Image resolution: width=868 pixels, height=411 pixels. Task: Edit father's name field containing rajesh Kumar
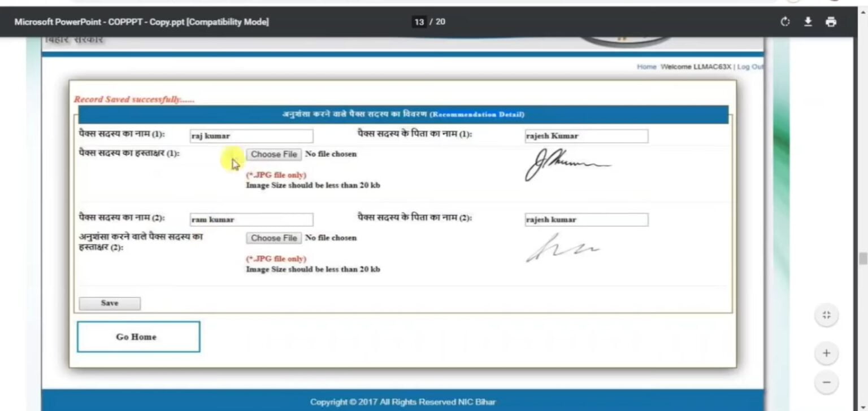click(x=587, y=136)
